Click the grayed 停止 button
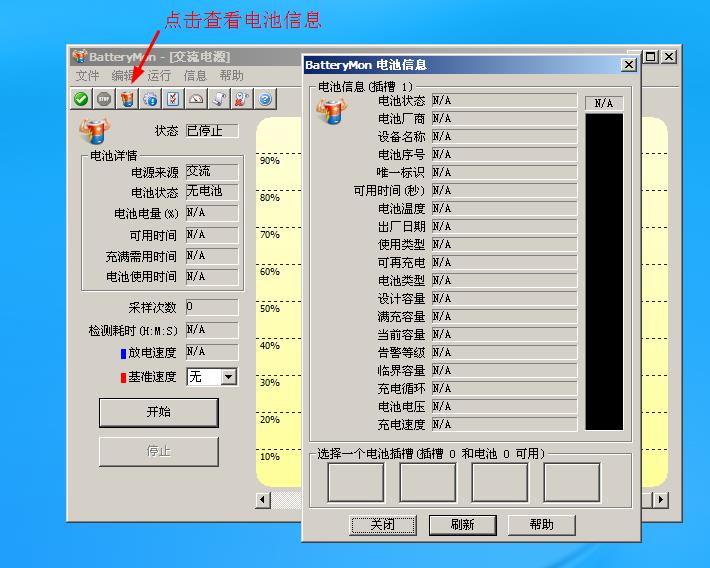710x568 pixels. click(158, 451)
